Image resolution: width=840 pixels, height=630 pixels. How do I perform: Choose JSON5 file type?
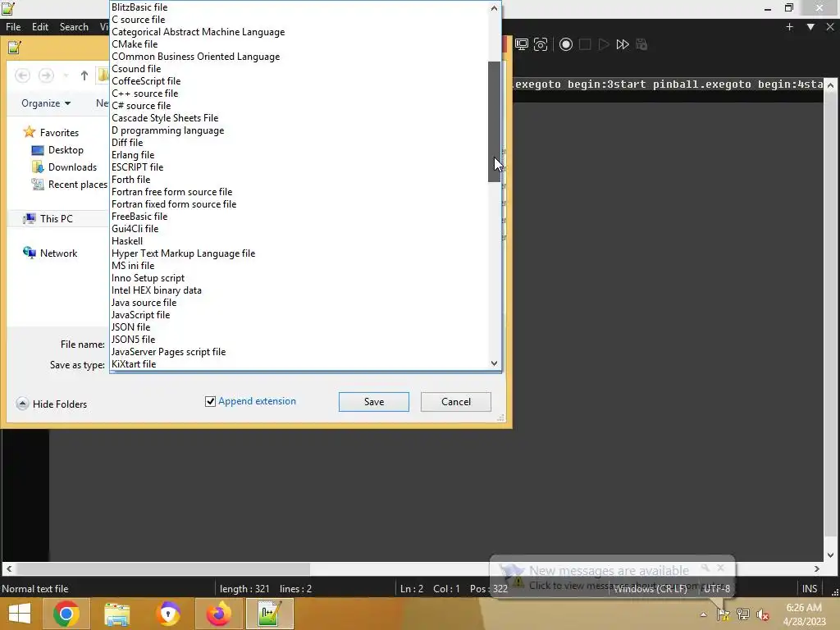coord(299,339)
